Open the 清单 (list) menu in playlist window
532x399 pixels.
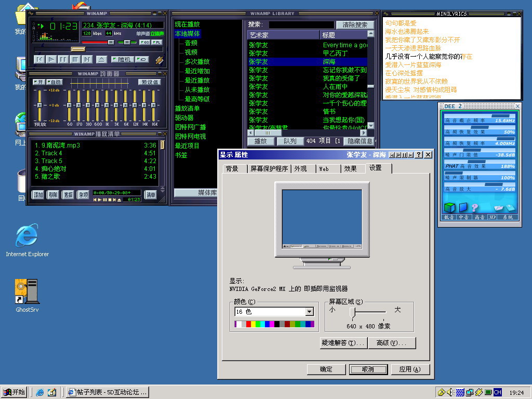150,194
